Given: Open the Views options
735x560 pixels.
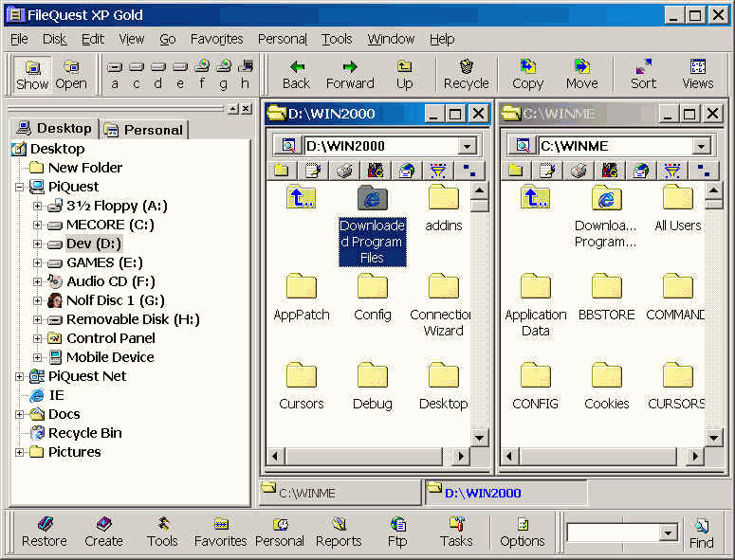Looking at the screenshot, I should [x=697, y=75].
